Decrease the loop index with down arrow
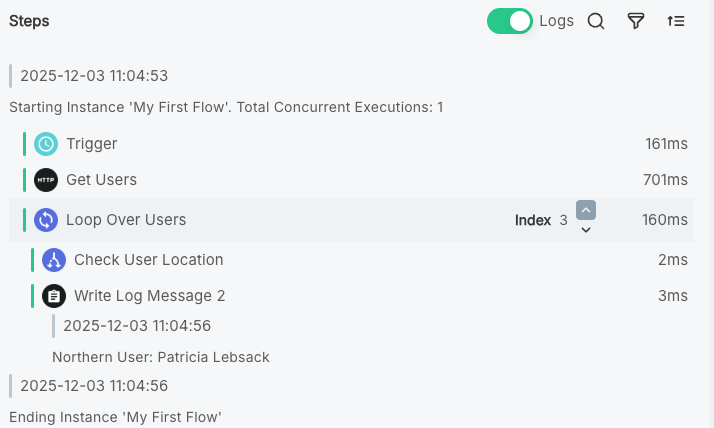This screenshot has height=428, width=714. tap(586, 230)
